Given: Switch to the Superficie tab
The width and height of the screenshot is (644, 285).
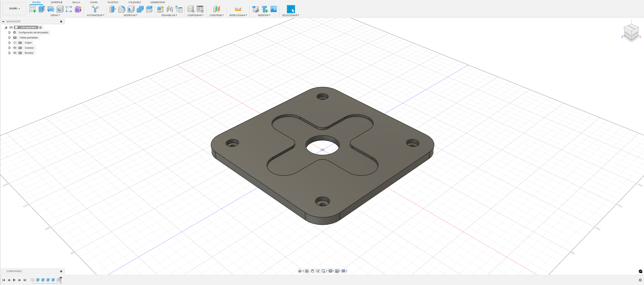Looking at the screenshot, I should tap(56, 3).
